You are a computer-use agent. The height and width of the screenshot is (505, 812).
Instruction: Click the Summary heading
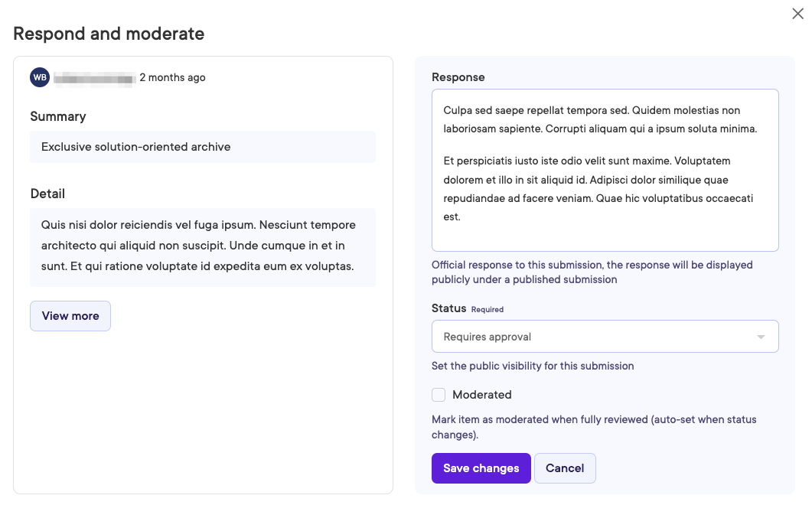[x=58, y=116]
